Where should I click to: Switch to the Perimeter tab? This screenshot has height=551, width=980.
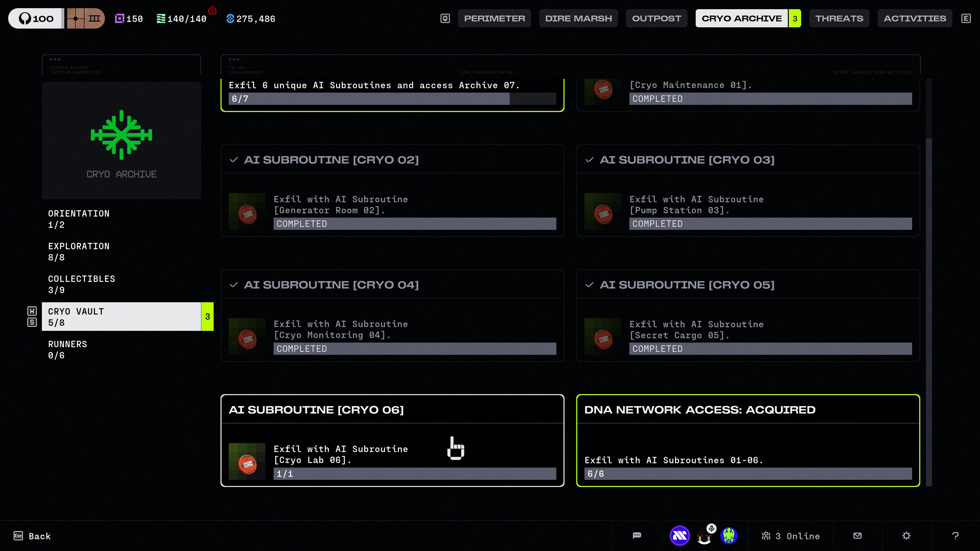[x=494, y=18]
